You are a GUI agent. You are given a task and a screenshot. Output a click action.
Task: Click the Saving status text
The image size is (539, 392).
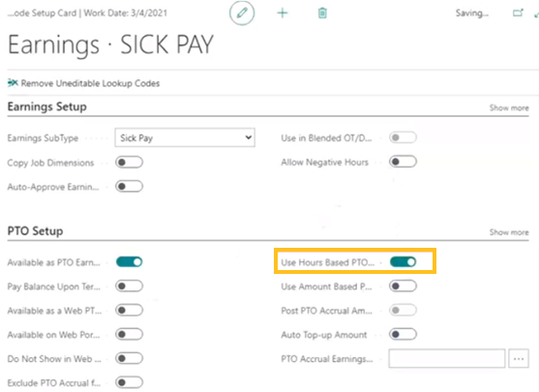(x=472, y=14)
